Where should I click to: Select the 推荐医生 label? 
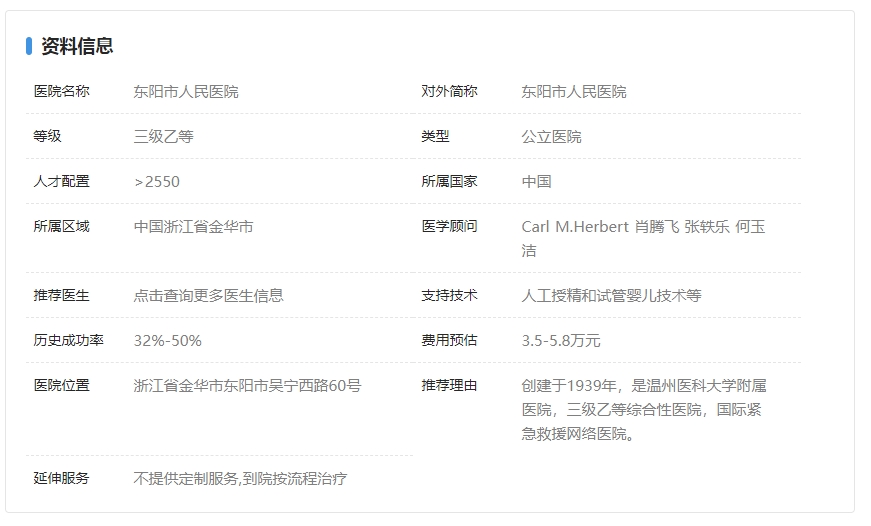click(x=62, y=295)
